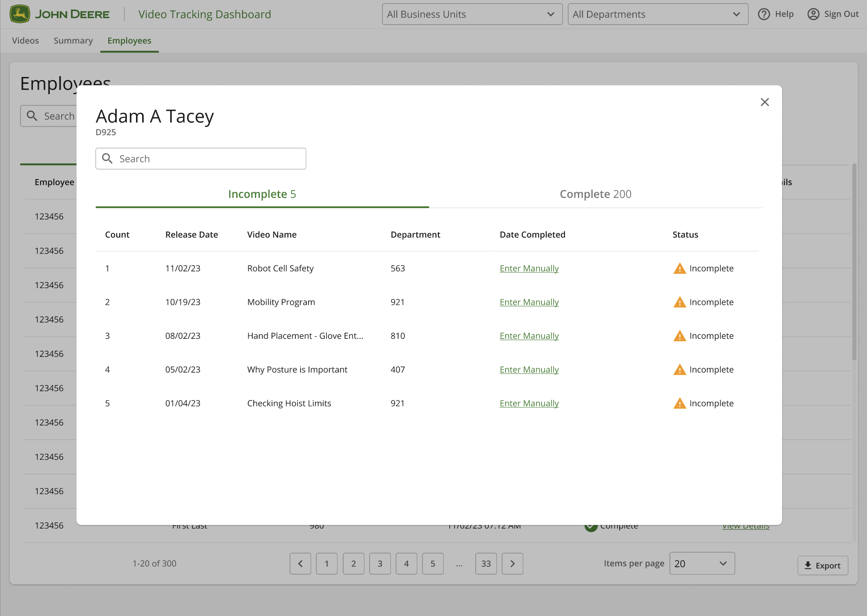Go to page 3
Viewport: 867px width, 616px height.
click(x=380, y=564)
